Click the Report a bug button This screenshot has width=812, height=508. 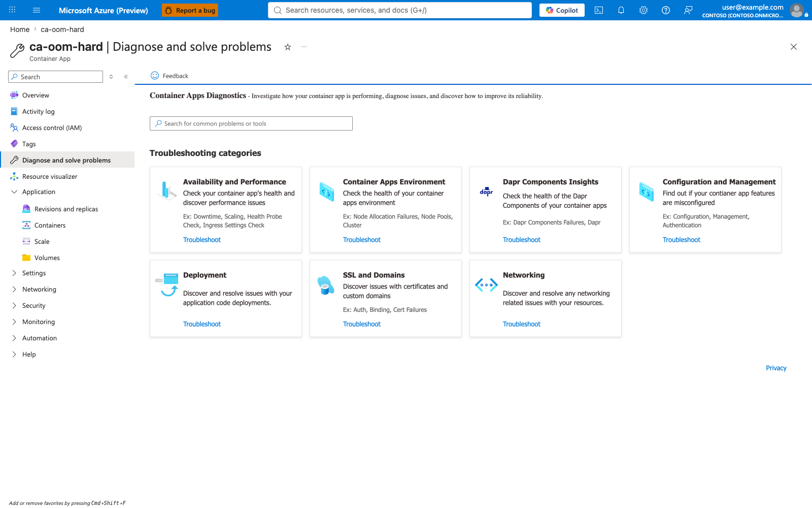point(190,10)
